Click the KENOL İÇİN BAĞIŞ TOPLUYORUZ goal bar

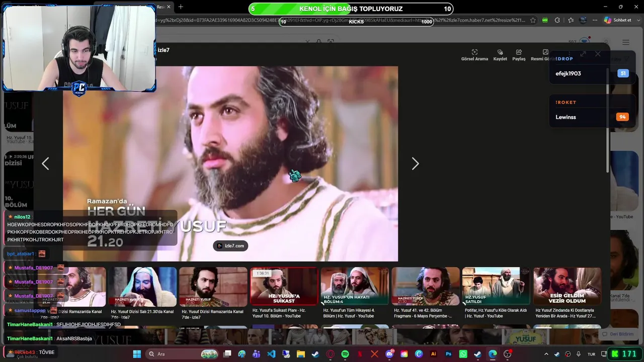tap(351, 9)
